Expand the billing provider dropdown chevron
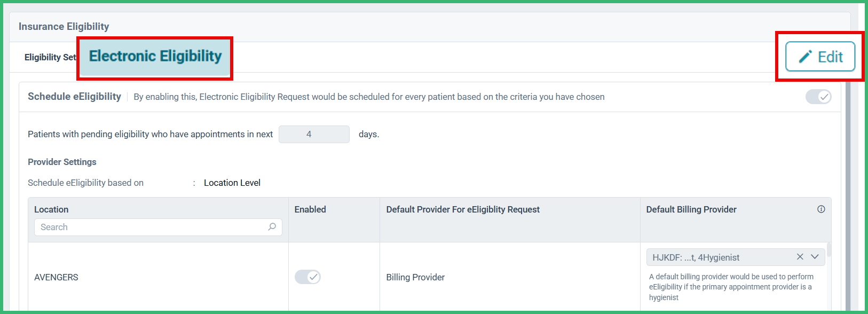The image size is (868, 314). point(815,257)
